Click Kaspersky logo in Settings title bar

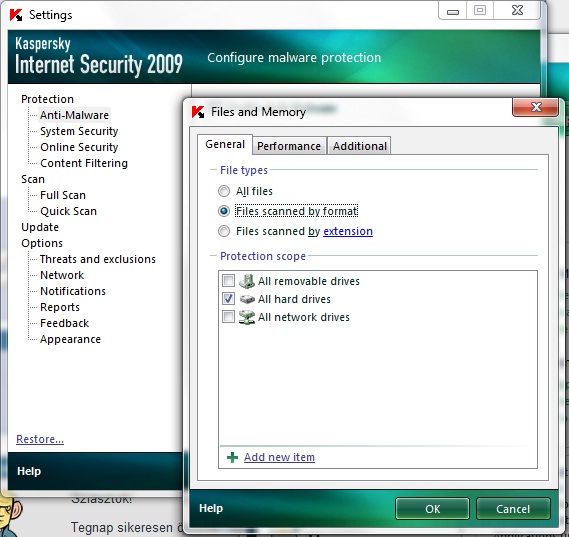(x=16, y=15)
